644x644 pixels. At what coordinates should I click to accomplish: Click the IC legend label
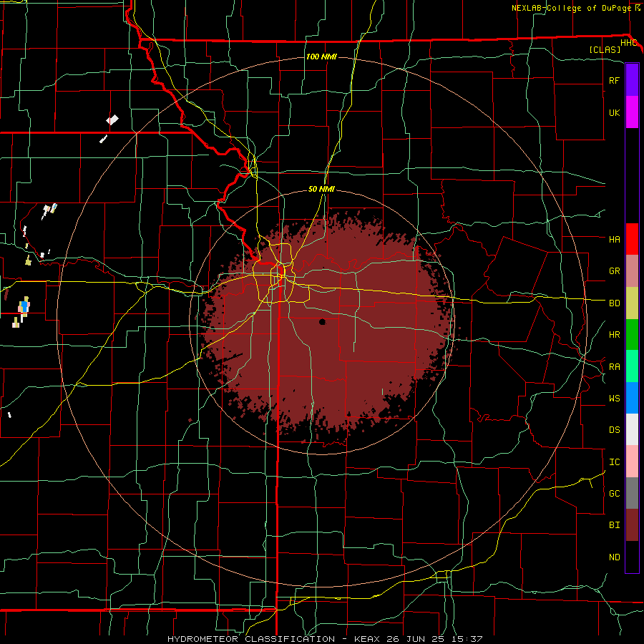[x=614, y=462]
